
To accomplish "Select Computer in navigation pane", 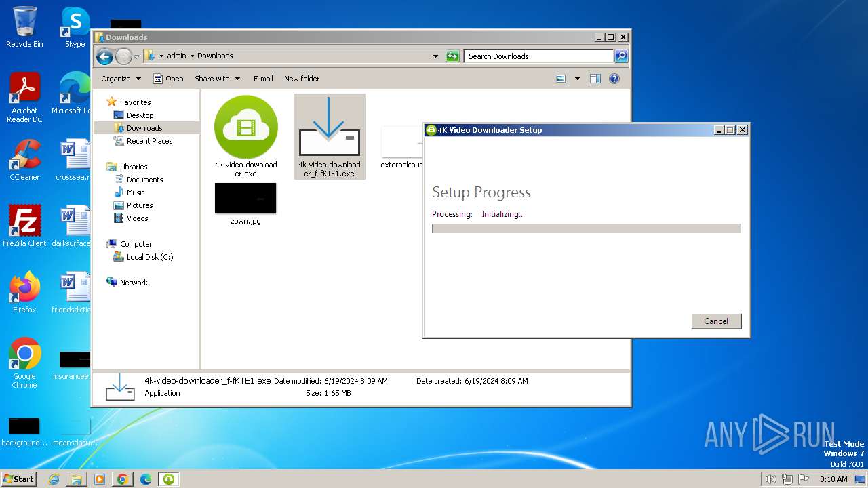I will point(136,244).
